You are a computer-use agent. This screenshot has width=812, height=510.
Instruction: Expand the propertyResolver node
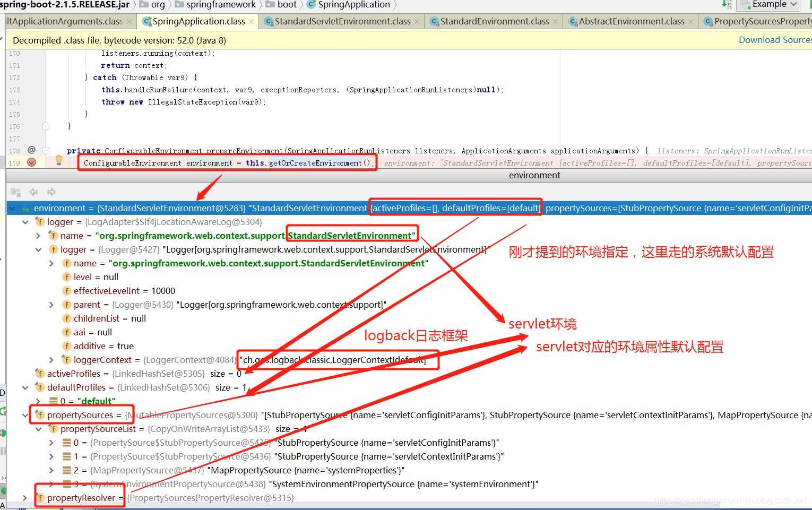point(25,498)
